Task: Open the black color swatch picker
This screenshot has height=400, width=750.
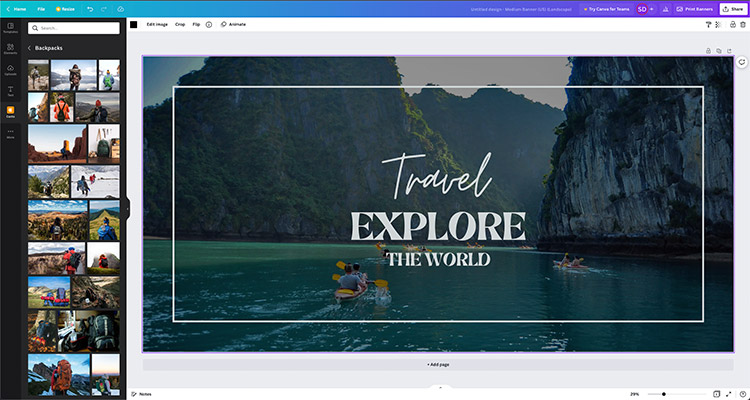Action: click(133, 23)
